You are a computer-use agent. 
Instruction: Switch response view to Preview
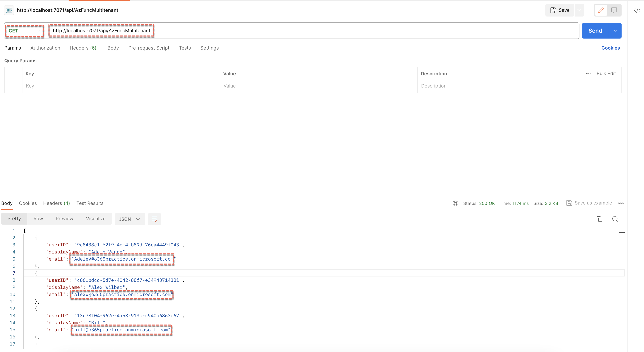[x=65, y=218]
